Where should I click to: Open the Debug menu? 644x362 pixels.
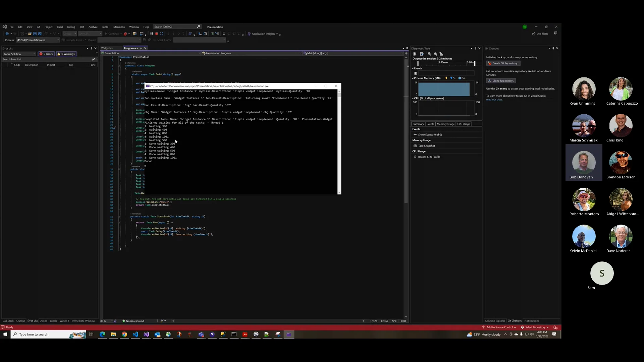[x=71, y=27]
